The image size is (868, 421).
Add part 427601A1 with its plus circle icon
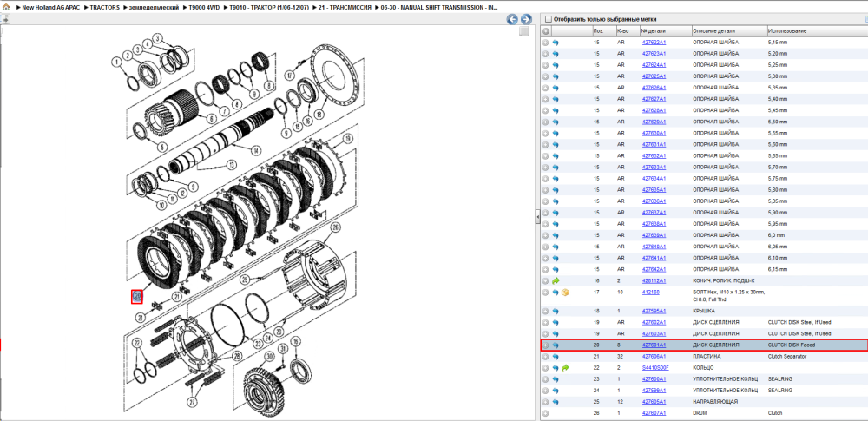546,345
